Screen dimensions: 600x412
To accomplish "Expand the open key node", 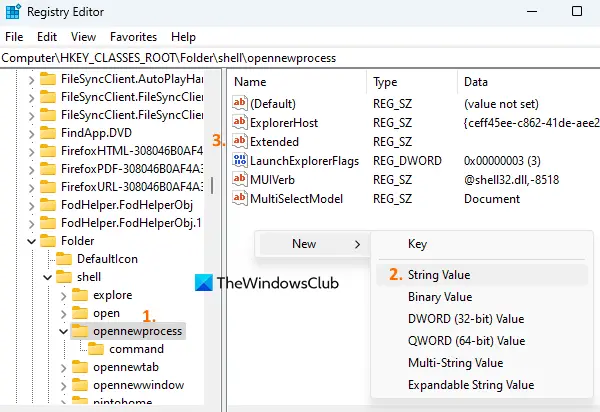I will pyautogui.click(x=64, y=314).
